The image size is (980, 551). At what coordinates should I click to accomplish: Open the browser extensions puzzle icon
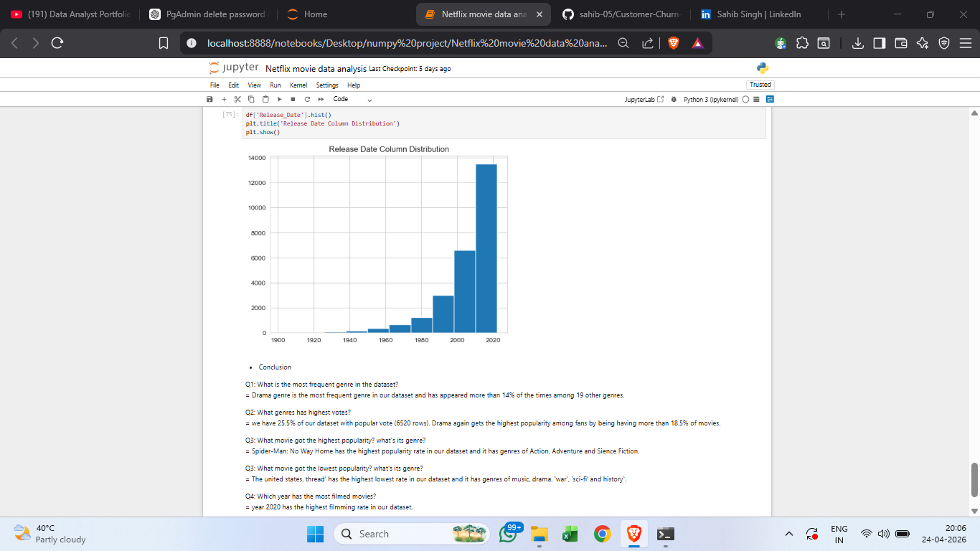point(804,44)
